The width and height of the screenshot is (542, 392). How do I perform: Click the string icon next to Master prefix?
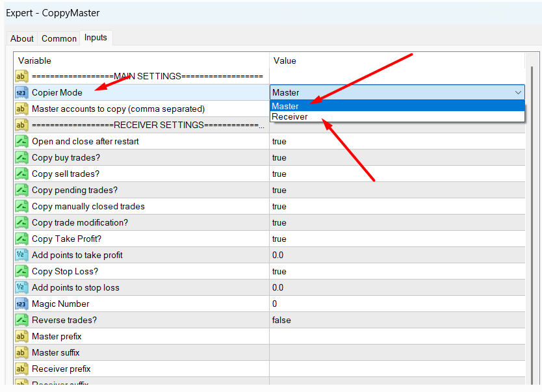point(21,336)
